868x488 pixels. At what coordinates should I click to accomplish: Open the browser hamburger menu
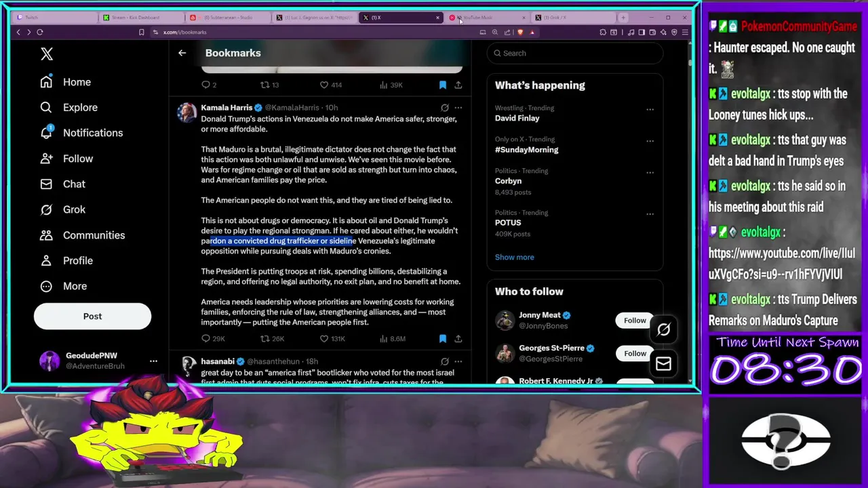tap(685, 32)
